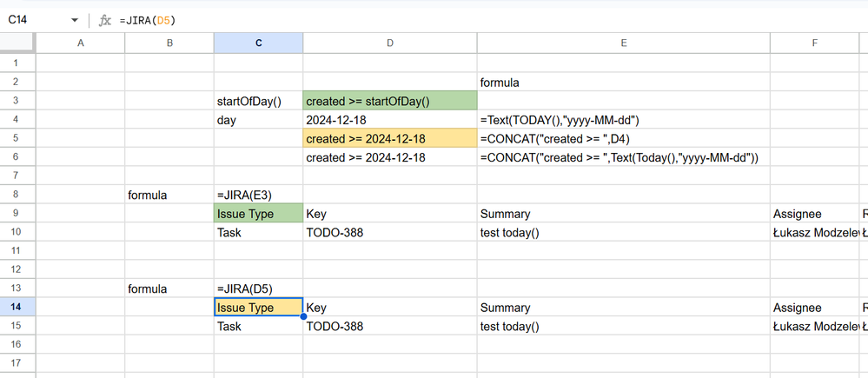The height and width of the screenshot is (378, 868).
Task: Click the formula bar containing =JIRA(D5)
Action: click(493, 21)
